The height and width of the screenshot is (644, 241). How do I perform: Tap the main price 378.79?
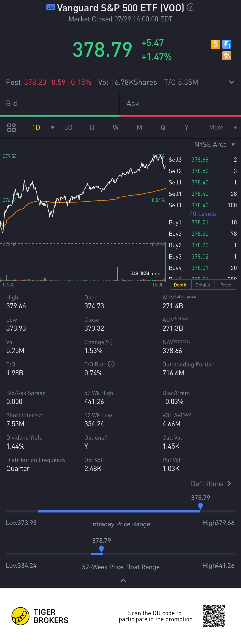click(102, 50)
